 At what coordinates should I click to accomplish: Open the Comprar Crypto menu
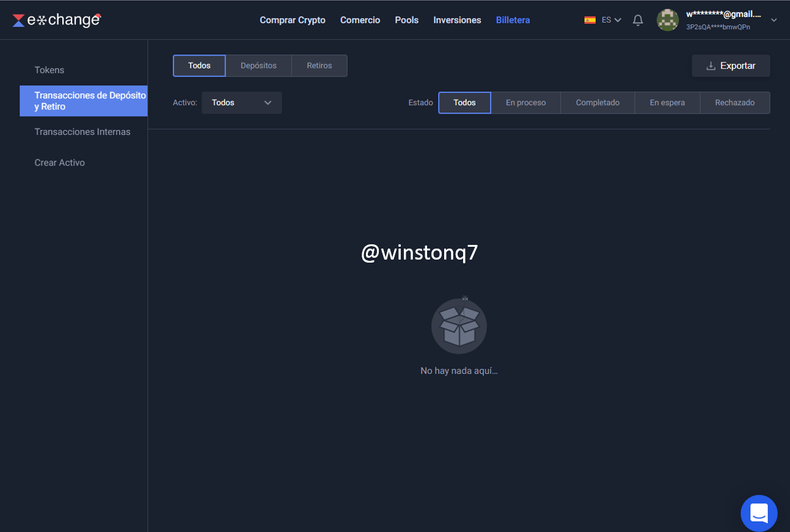[x=293, y=20]
